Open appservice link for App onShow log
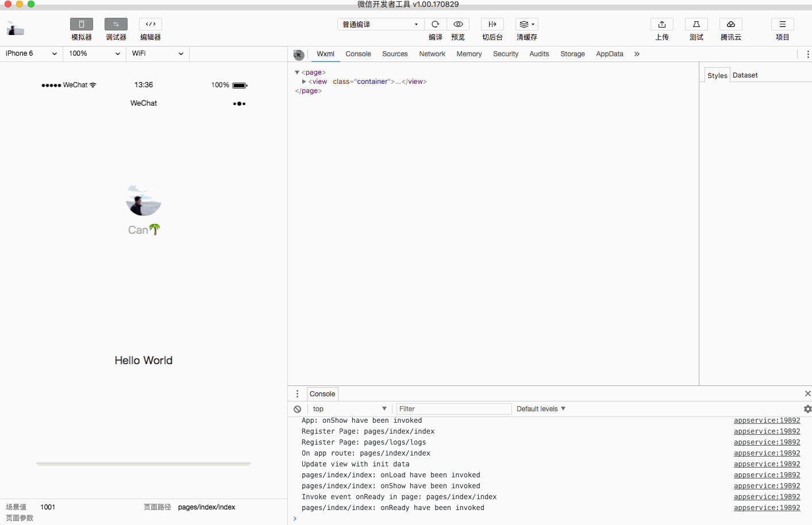The image size is (812, 525). tap(767, 420)
